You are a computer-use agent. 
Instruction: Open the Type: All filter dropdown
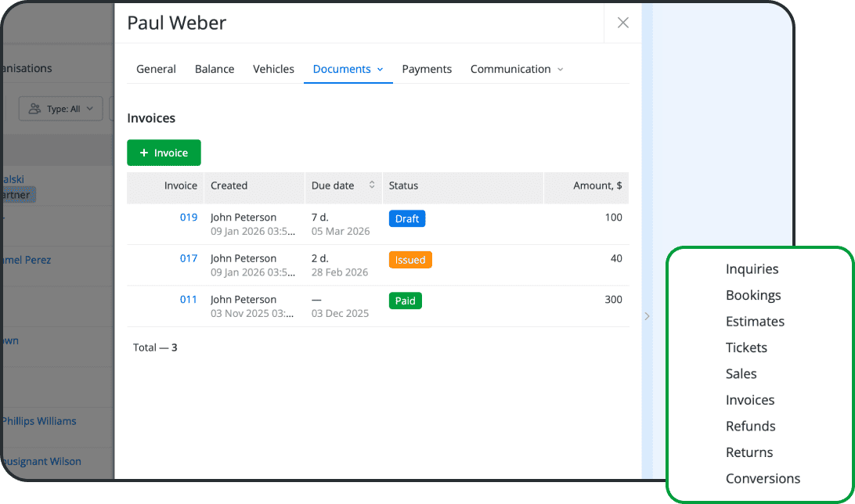(x=60, y=108)
